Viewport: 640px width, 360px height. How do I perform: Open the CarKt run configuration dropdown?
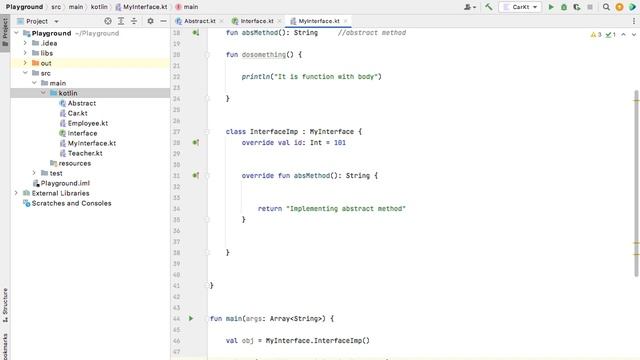[x=520, y=7]
